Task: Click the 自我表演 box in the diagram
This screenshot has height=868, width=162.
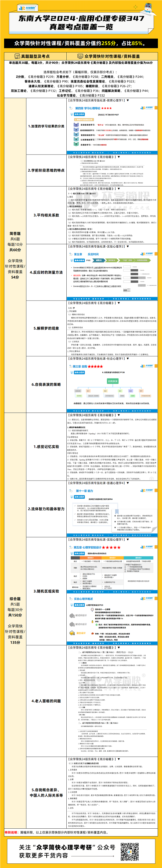Action: point(112,381)
